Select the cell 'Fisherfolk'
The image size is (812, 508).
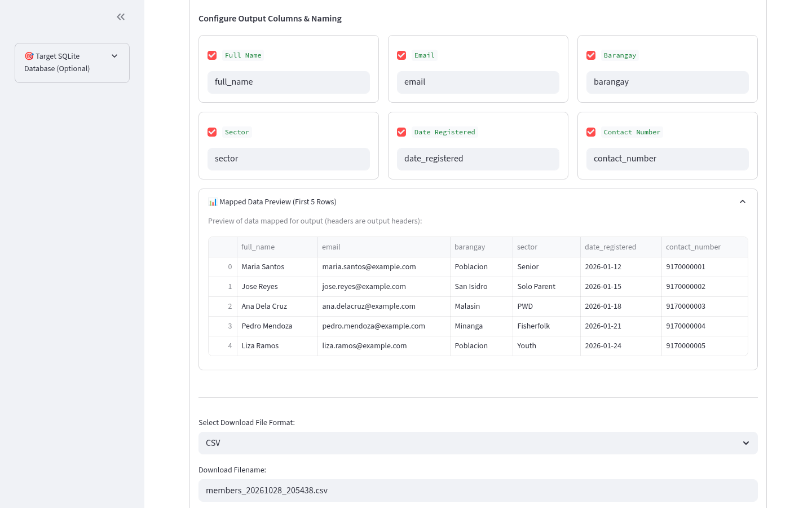pos(546,326)
